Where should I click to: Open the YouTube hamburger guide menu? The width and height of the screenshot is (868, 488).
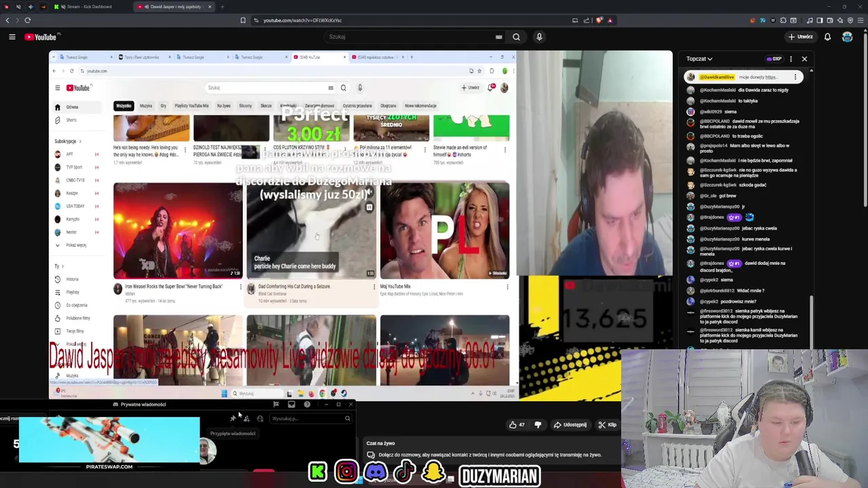(x=12, y=37)
